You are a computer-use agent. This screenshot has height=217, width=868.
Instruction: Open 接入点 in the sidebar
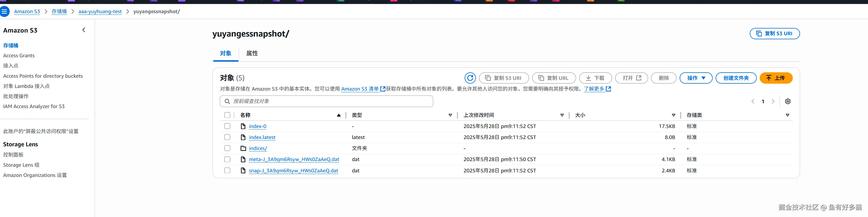click(11, 66)
